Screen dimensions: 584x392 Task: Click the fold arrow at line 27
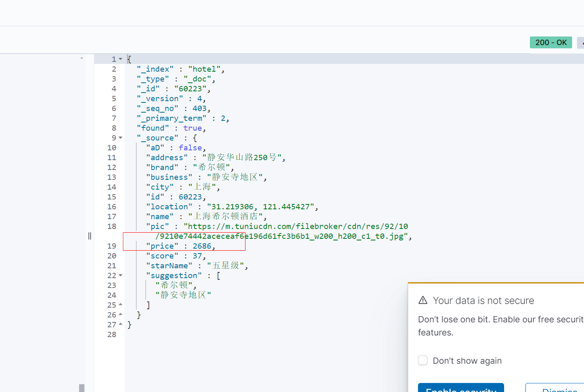pos(120,324)
